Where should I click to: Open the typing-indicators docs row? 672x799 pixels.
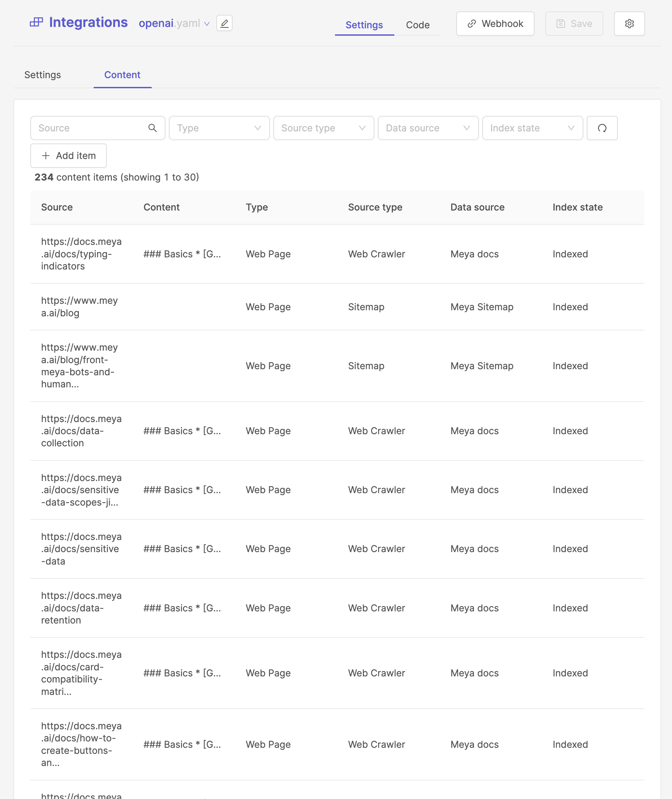(x=81, y=254)
